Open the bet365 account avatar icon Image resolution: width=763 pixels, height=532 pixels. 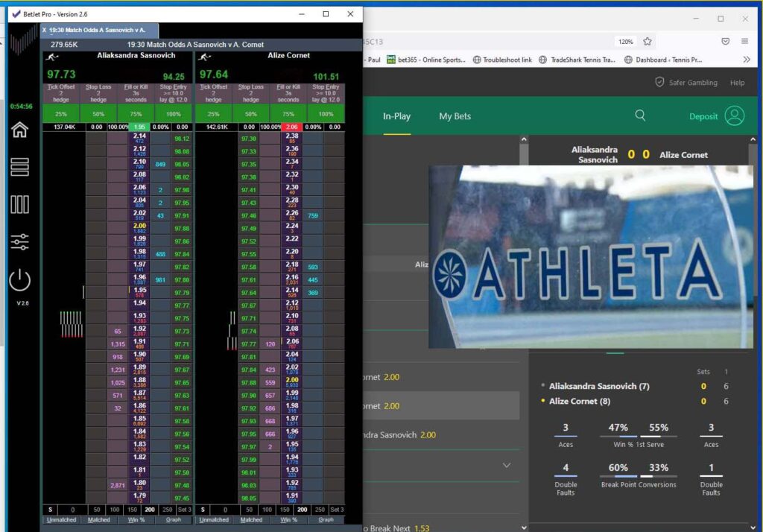pos(734,115)
